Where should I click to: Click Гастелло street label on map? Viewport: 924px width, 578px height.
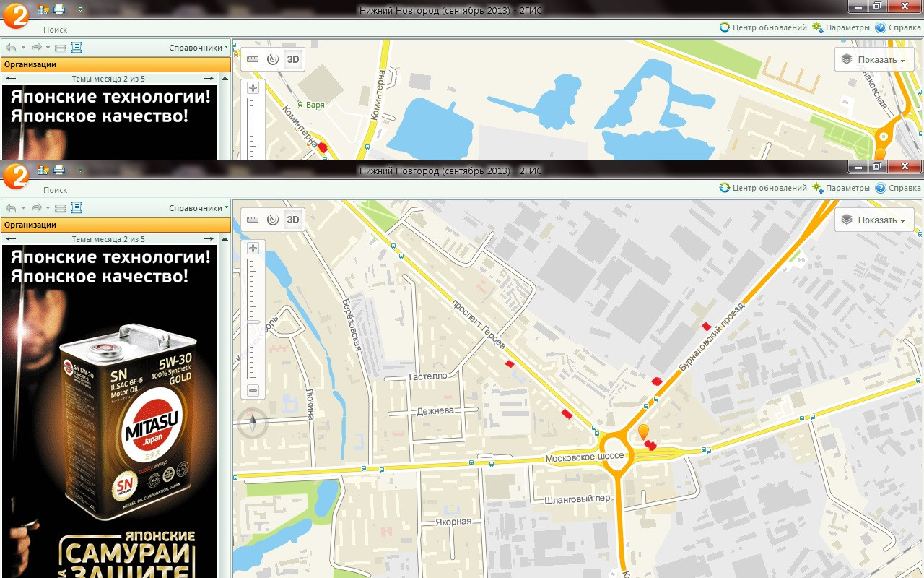pos(428,376)
